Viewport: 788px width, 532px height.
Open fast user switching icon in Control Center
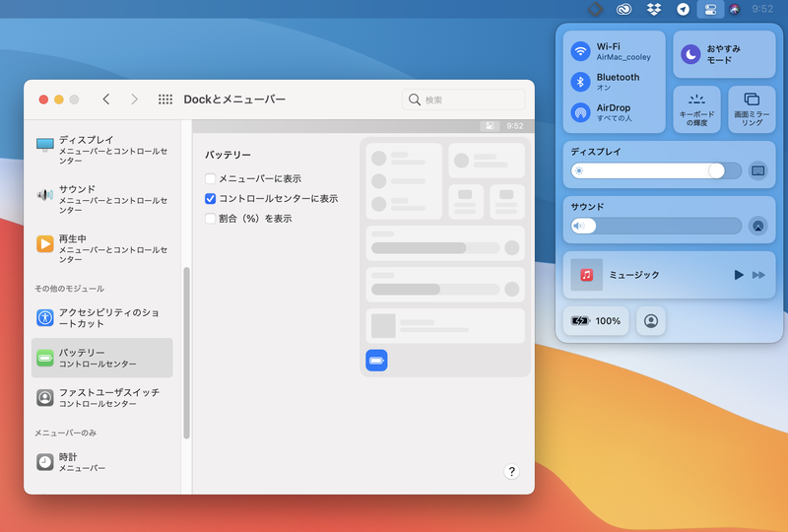[651, 321]
